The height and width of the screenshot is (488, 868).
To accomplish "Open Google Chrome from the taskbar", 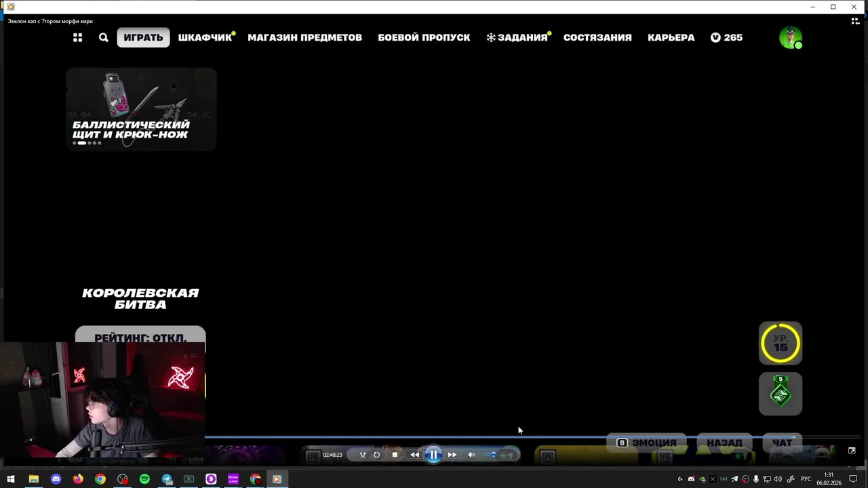I will point(100,479).
